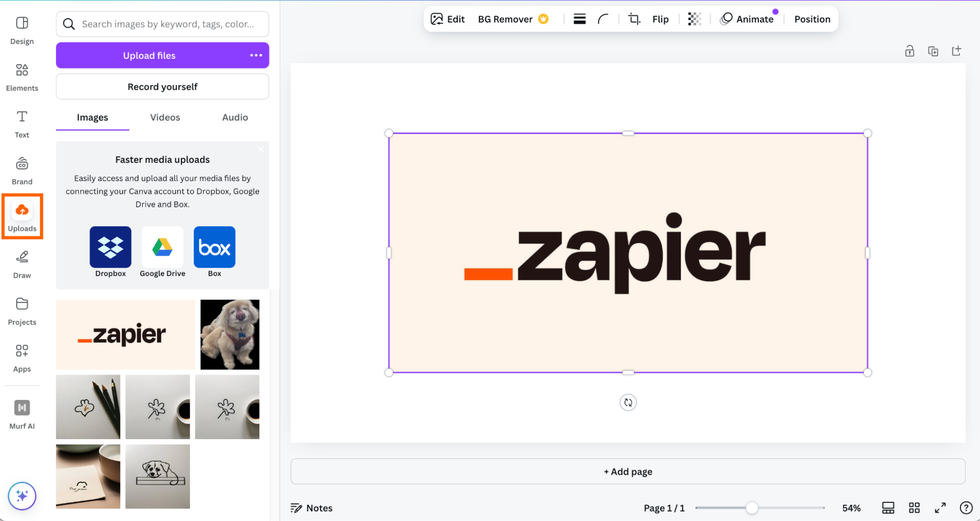
Task: Select the paper card with bowl thumbnail
Action: pos(88,476)
